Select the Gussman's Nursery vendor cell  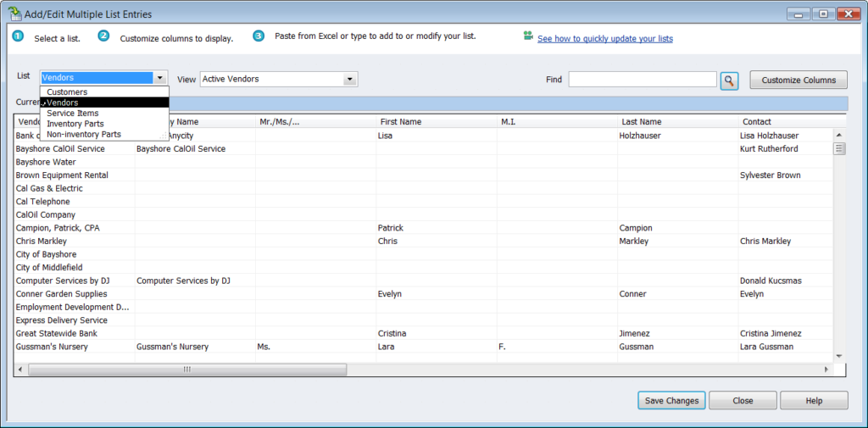tap(52, 347)
